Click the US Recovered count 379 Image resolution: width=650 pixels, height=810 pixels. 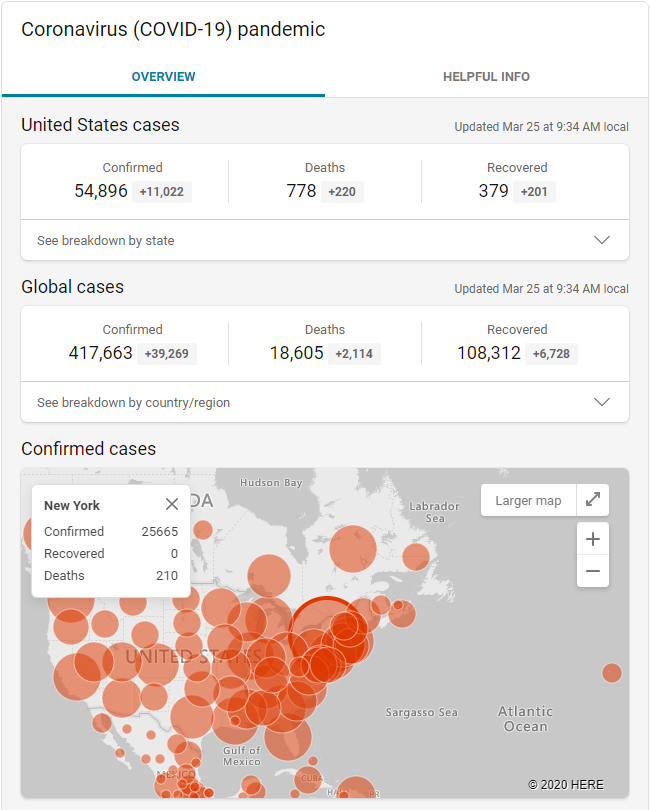point(493,190)
